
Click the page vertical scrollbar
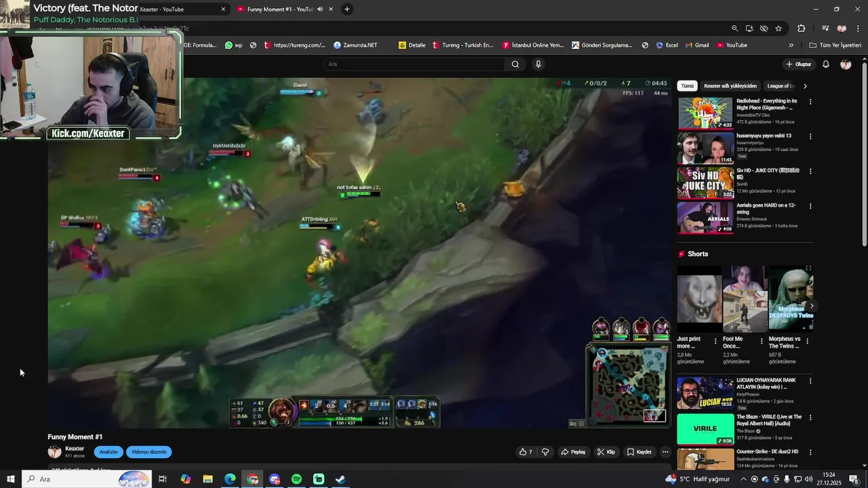[864, 155]
